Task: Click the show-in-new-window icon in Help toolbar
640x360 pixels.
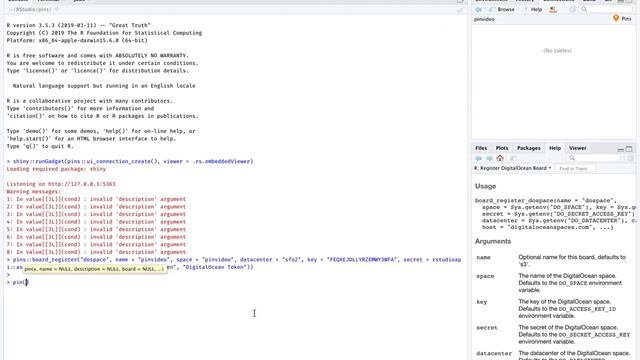Action: [513, 158]
